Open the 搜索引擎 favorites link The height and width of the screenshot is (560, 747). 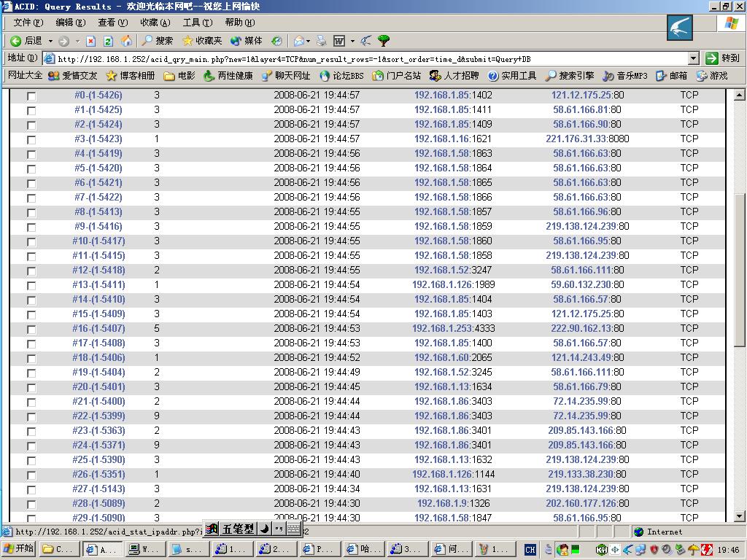point(570,76)
